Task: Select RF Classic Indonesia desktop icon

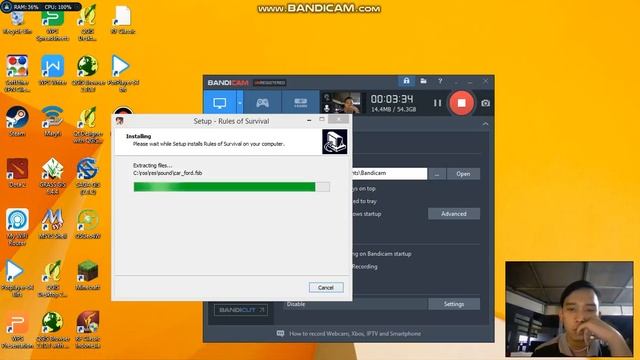Action: click(x=88, y=330)
